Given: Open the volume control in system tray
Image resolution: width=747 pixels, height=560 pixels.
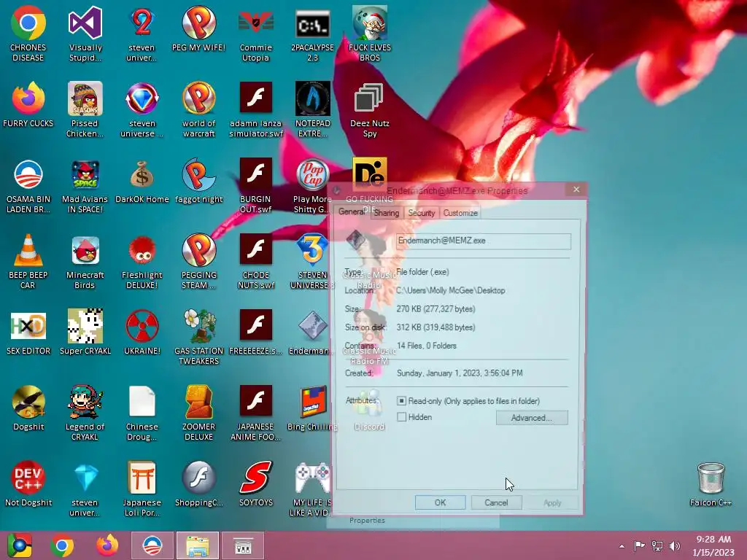Looking at the screenshot, I should pos(675,545).
